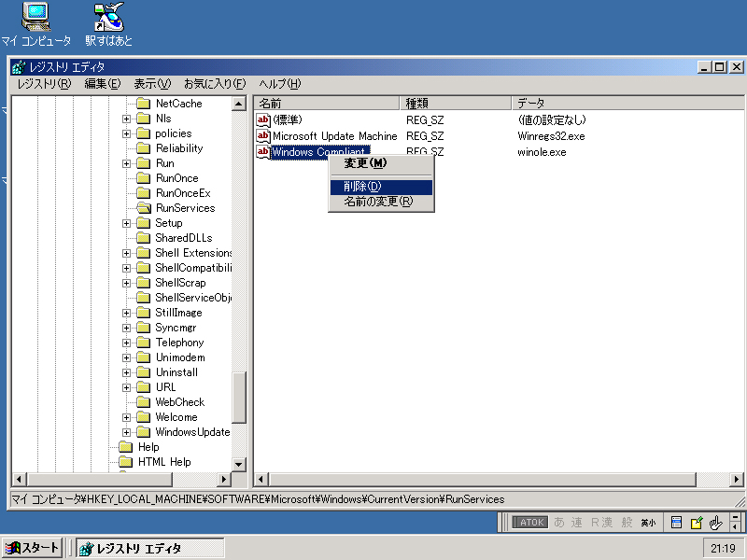This screenshot has height=560, width=747.
Task: Expand the Setup registry key
Action: [127, 223]
